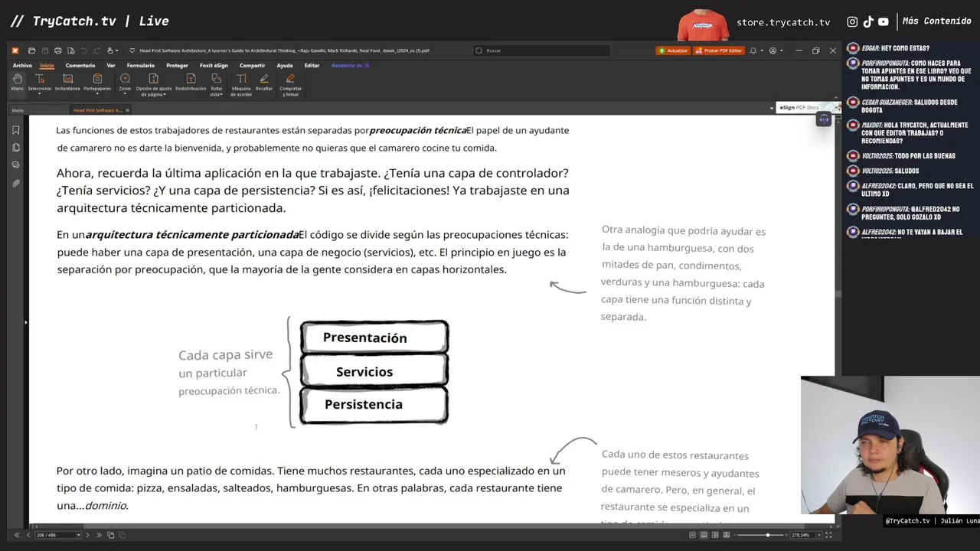This screenshot has width=980, height=551.
Task: Expand the notification bell dropdown arrow
Action: (x=762, y=51)
